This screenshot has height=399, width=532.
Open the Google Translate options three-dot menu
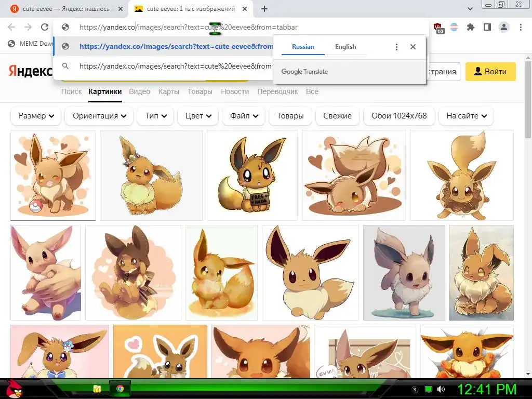pyautogui.click(x=396, y=47)
